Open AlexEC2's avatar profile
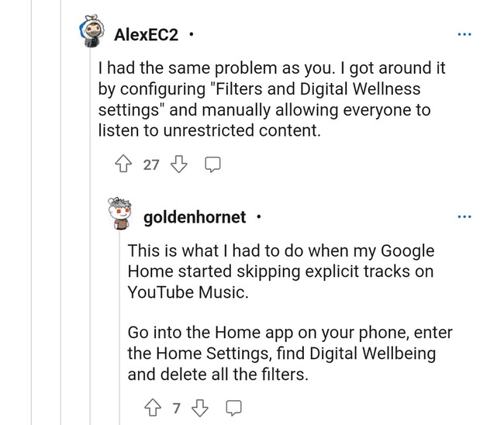The height and width of the screenshot is (425, 504). (x=95, y=33)
